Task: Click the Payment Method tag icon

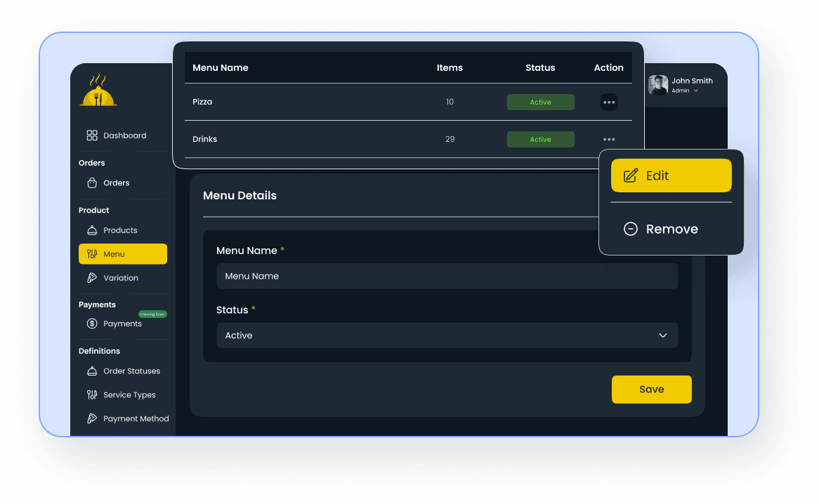Action: [x=92, y=418]
